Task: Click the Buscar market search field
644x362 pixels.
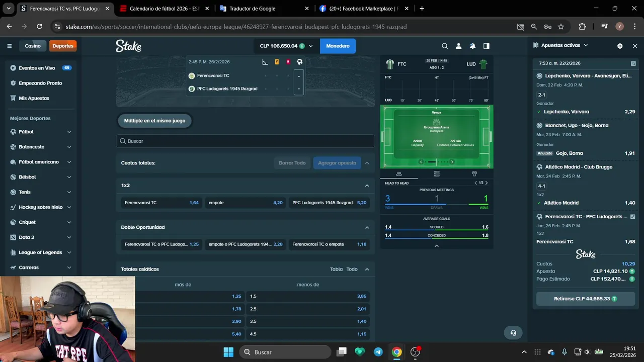Action: (246, 141)
